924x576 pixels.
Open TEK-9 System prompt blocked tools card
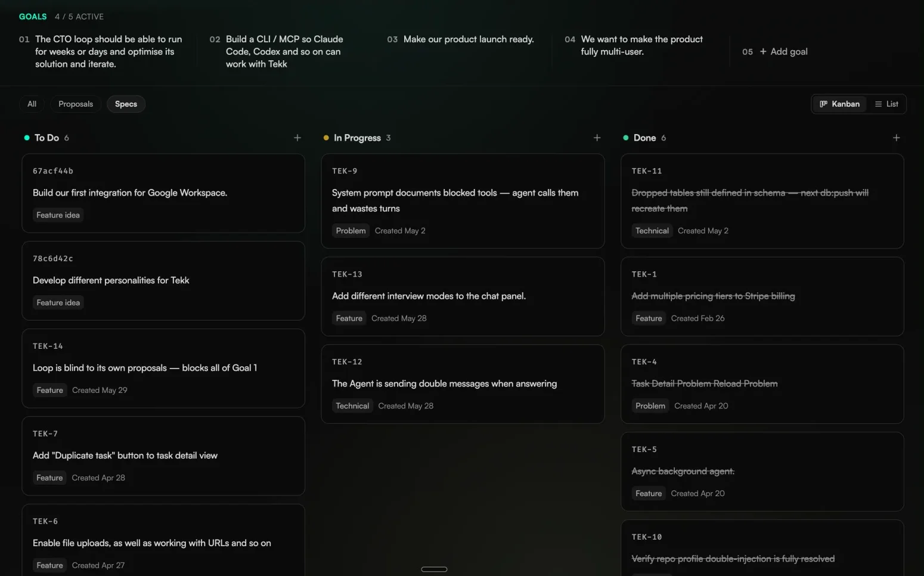pyautogui.click(x=463, y=201)
